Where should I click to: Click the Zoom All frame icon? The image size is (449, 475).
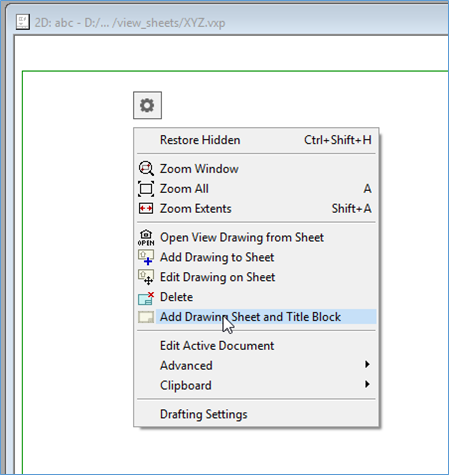coord(146,189)
